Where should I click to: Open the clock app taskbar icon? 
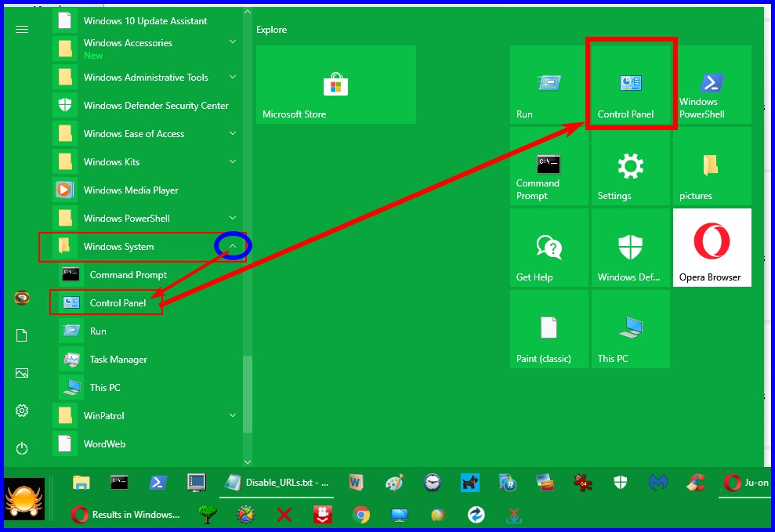(x=432, y=483)
